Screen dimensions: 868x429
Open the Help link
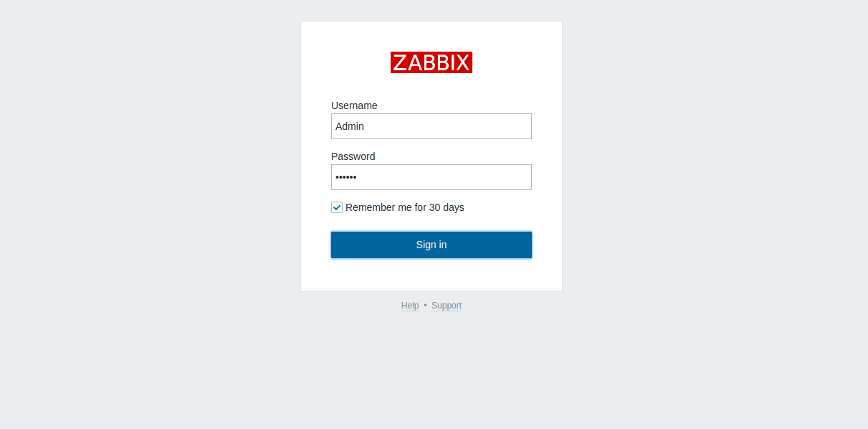click(410, 306)
